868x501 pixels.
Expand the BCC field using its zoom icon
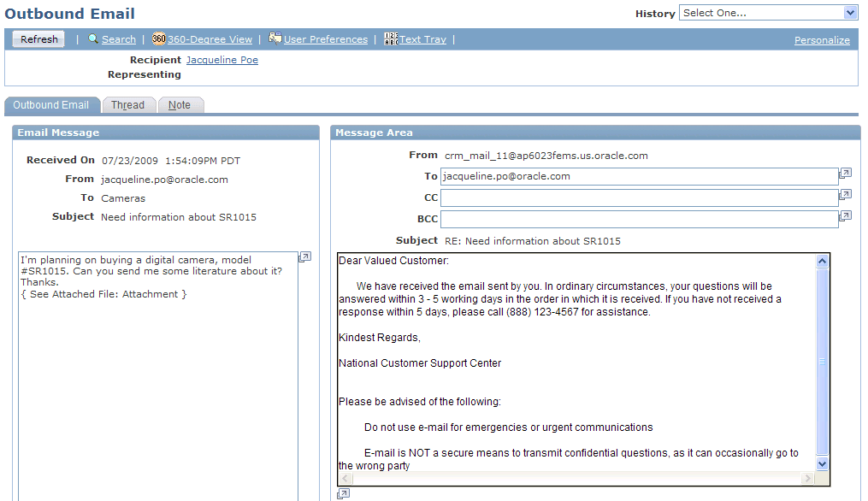845,216
